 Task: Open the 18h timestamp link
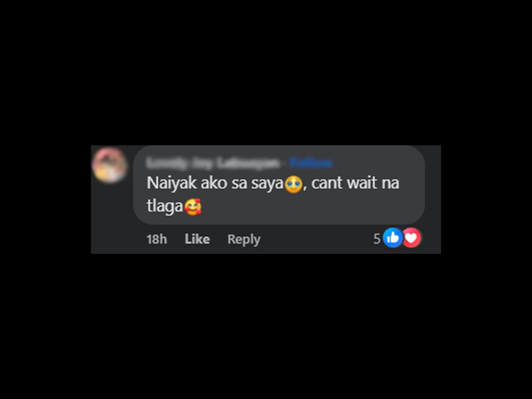point(157,239)
